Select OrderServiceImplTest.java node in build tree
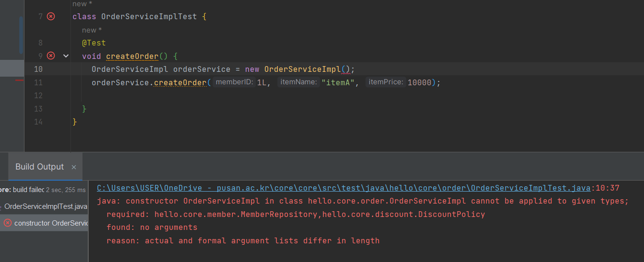The height and width of the screenshot is (262, 644). pyautogui.click(x=44, y=206)
